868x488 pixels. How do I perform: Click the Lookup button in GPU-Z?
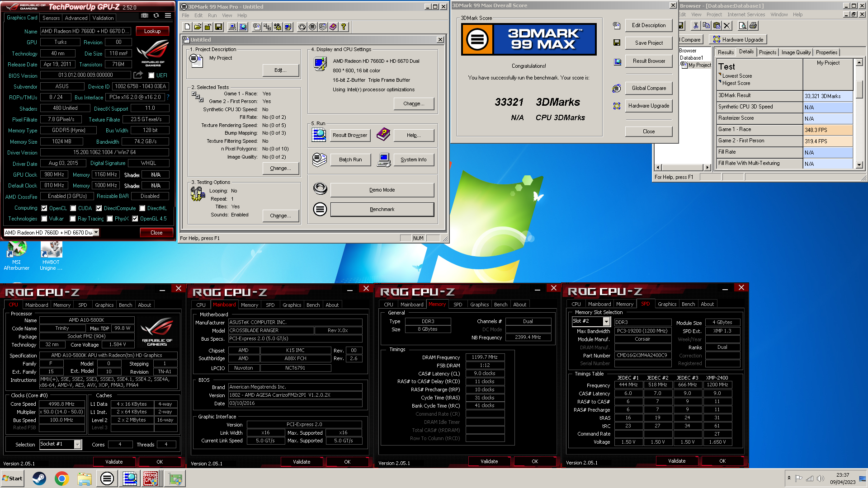tap(152, 31)
